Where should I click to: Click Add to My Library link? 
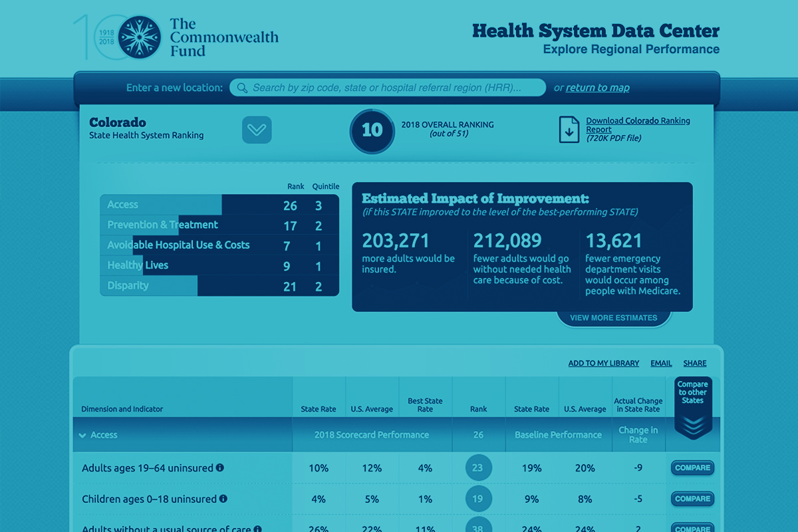tap(604, 364)
